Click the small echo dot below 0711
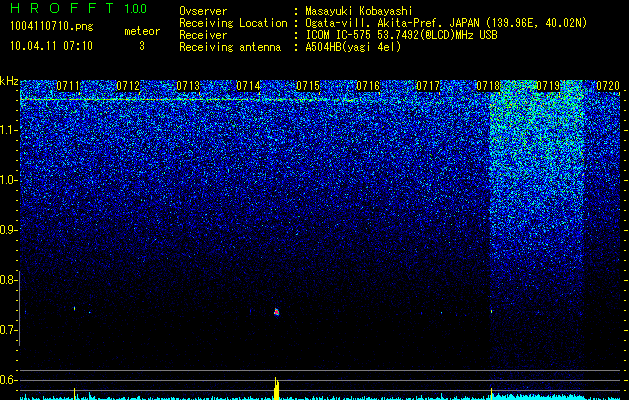 pos(74,308)
